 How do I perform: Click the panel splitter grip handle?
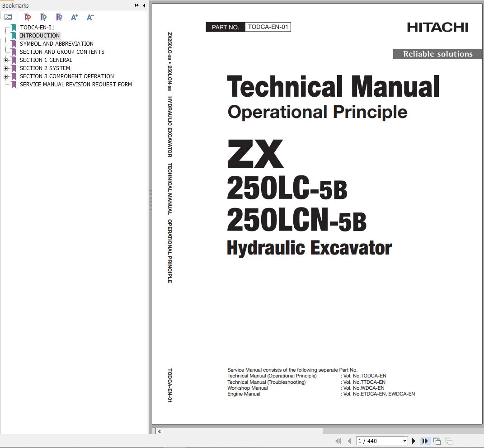click(150, 200)
